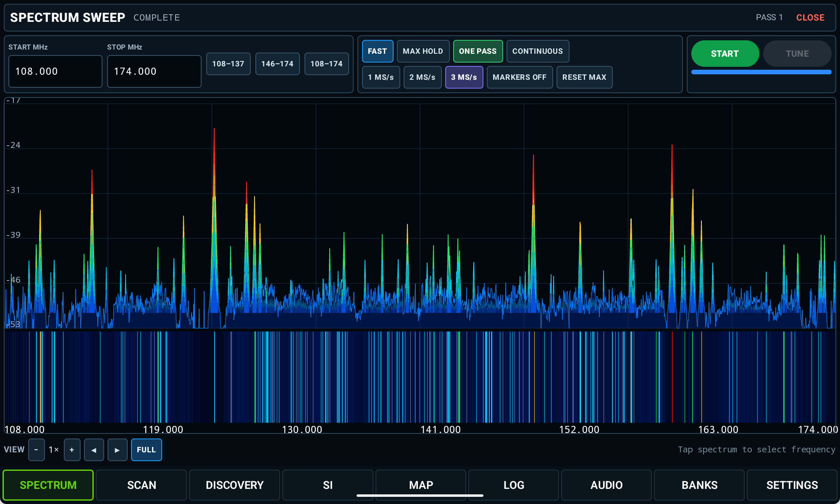Choose the 108–137 band preset
Image resolution: width=840 pixels, height=504 pixels.
228,64
